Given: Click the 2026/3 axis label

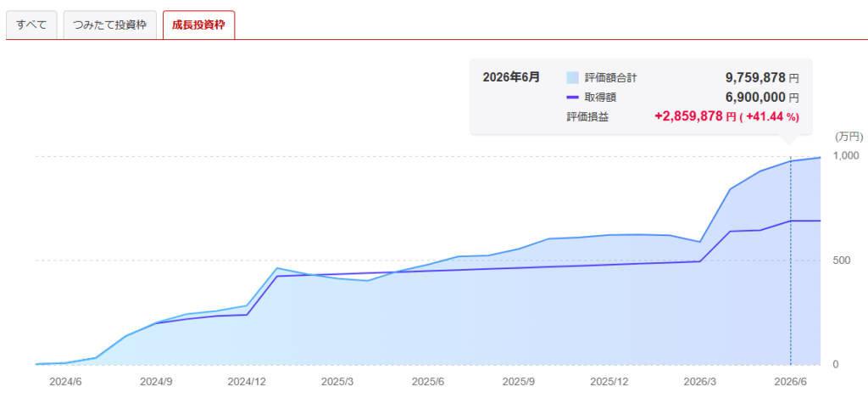Looking at the screenshot, I should coord(699,383).
